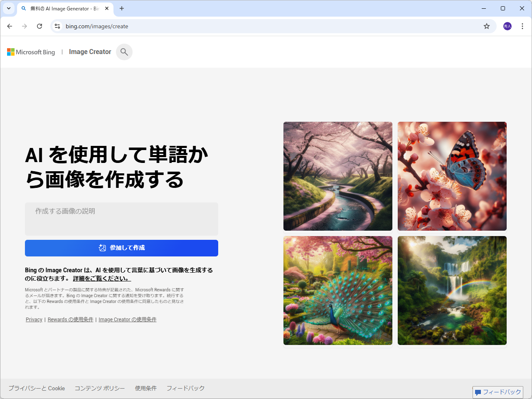Open the search icon next to Image Creator
532x399 pixels.
124,52
